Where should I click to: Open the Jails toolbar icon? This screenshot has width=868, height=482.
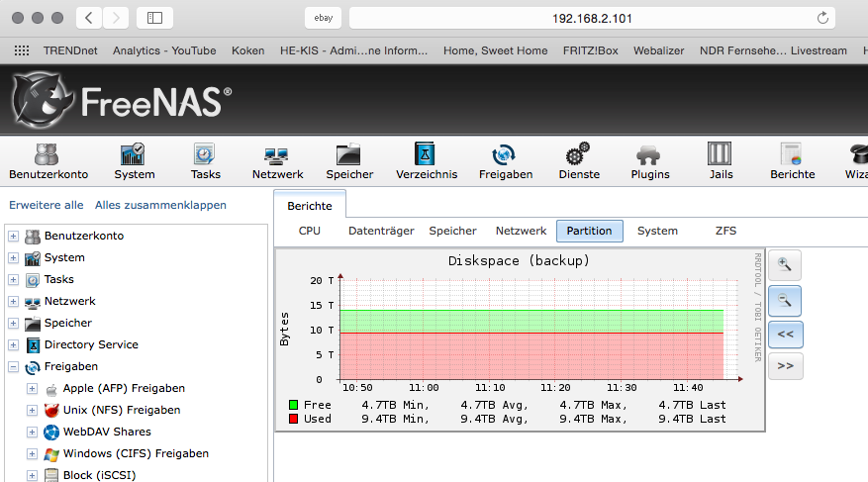coord(721,161)
